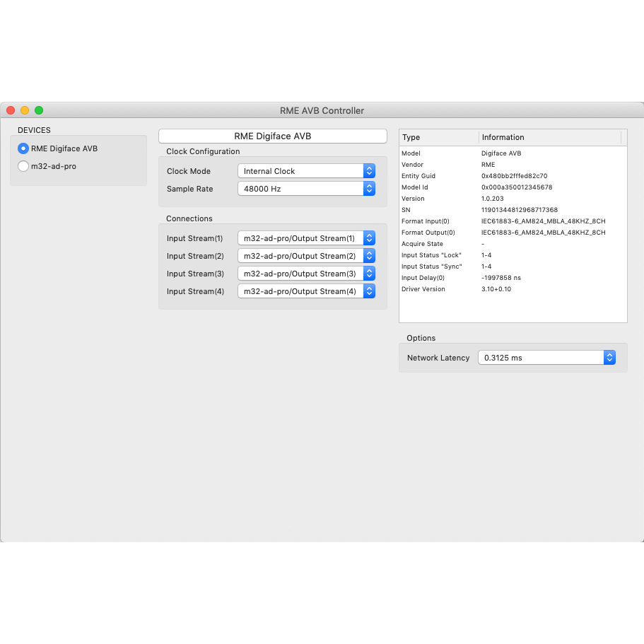
Task: Select the RME Digiface AVB device radio button
Action: [x=23, y=148]
